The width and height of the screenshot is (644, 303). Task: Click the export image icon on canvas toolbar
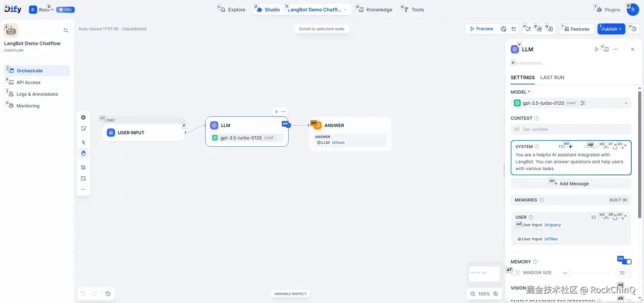pos(83,178)
